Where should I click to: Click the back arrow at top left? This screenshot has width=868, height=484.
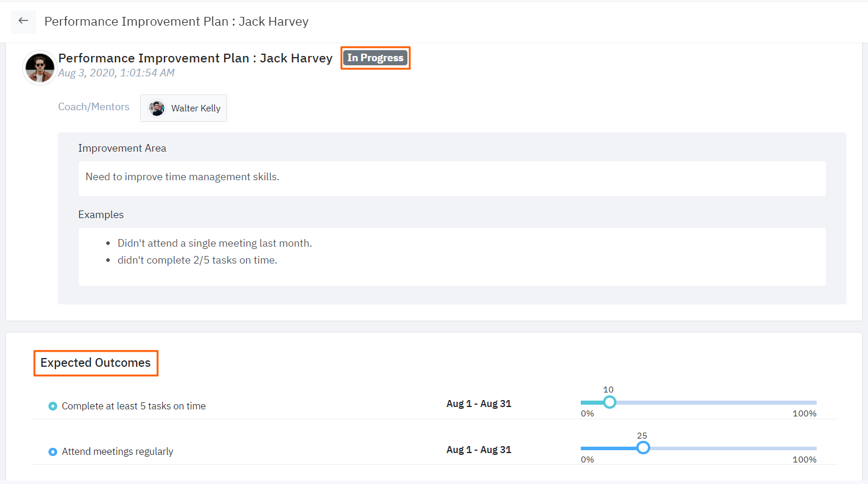pos(23,21)
